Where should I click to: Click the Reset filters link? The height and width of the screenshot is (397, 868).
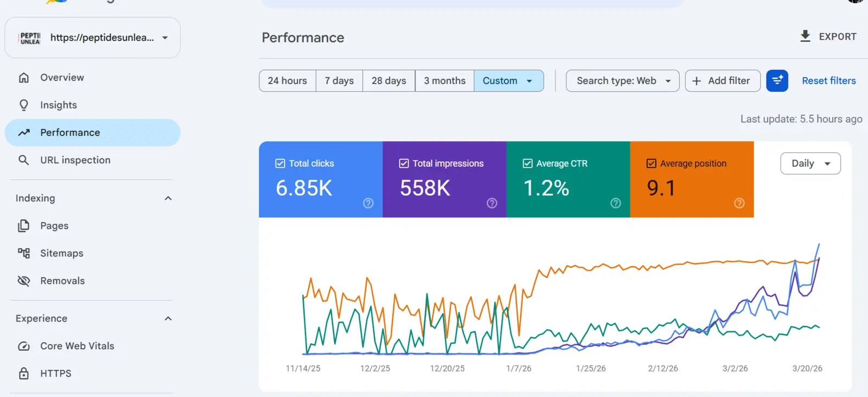pos(829,81)
